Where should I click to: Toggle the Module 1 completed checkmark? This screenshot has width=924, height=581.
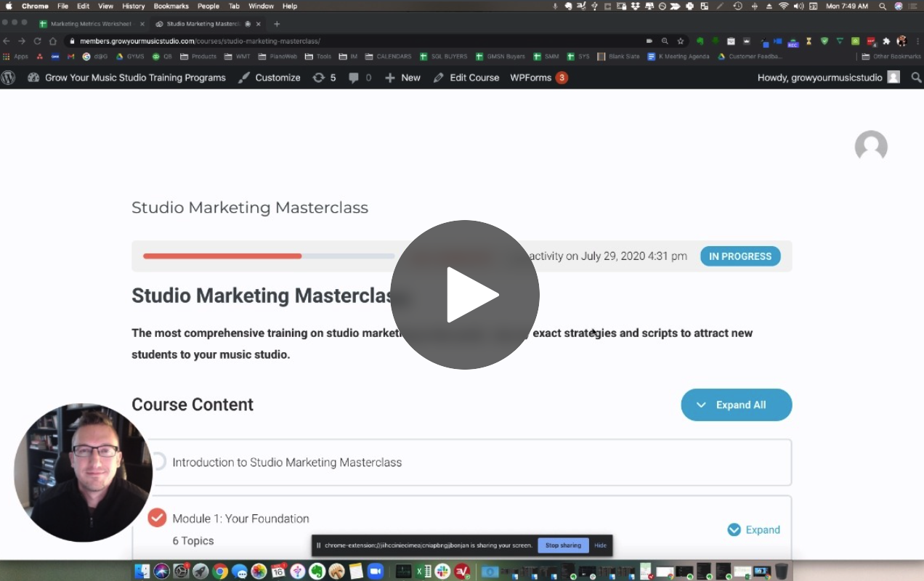point(157,518)
